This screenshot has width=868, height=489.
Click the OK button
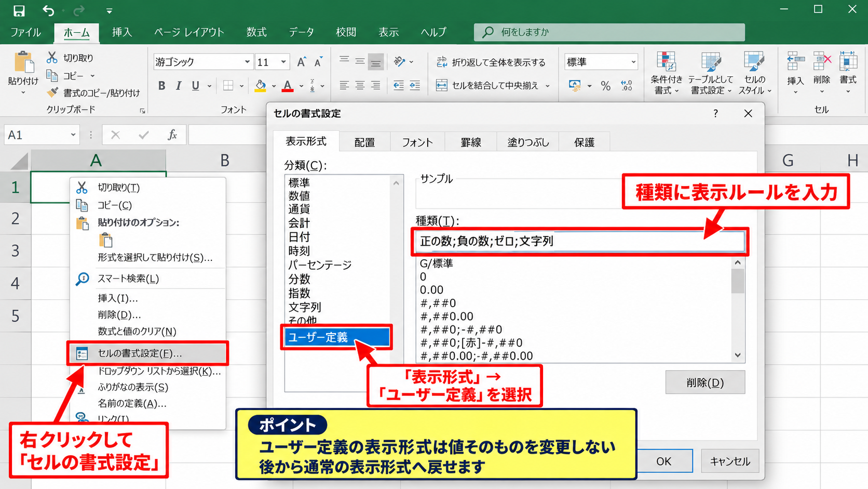tap(664, 461)
